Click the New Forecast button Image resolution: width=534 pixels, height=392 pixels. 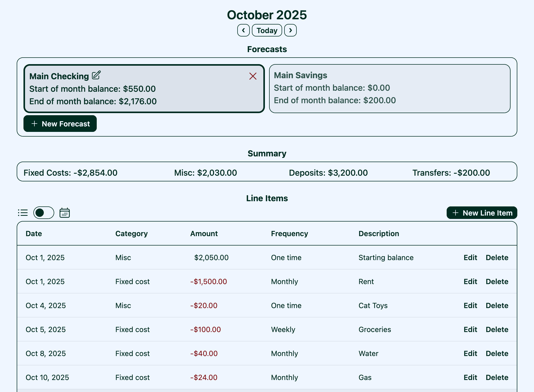(60, 124)
